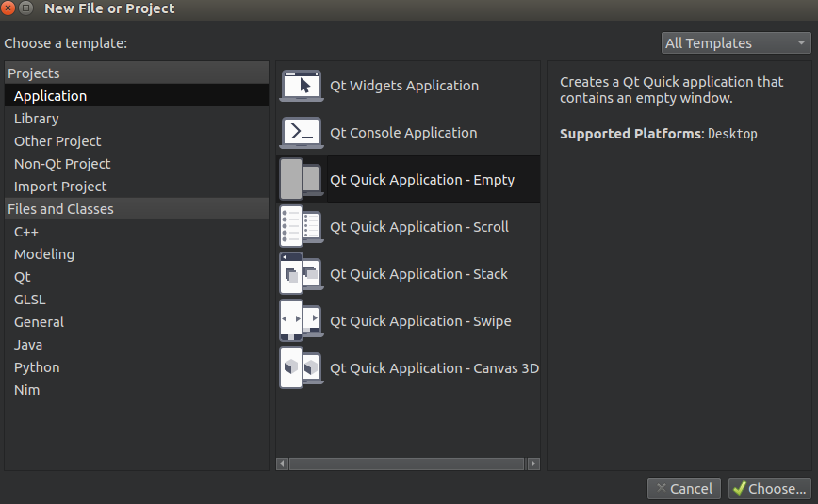Click the template list scroll right arrow

tap(533, 463)
